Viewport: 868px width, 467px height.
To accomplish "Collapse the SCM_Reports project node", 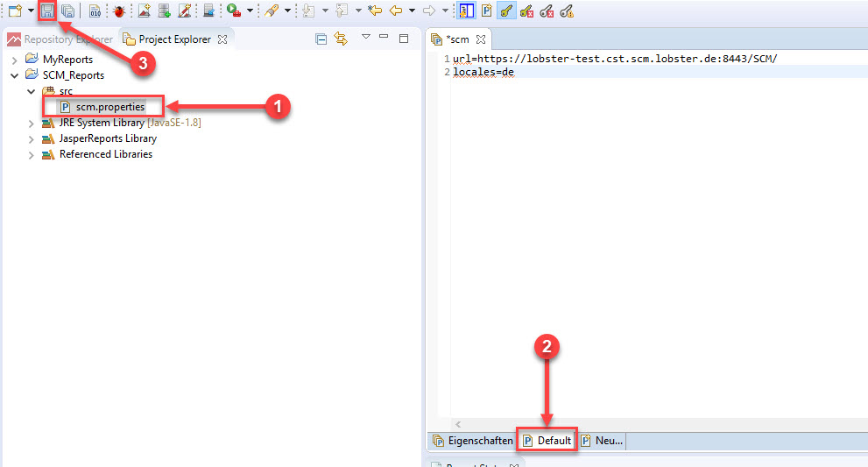I will coord(15,75).
